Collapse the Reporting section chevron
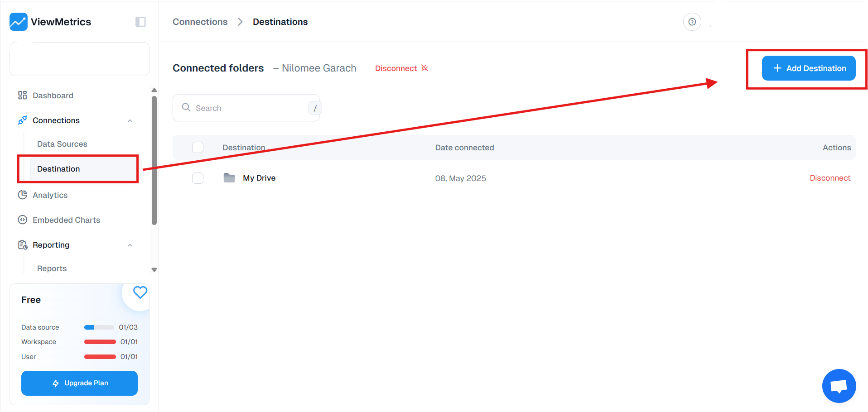The image size is (868, 412). (130, 245)
